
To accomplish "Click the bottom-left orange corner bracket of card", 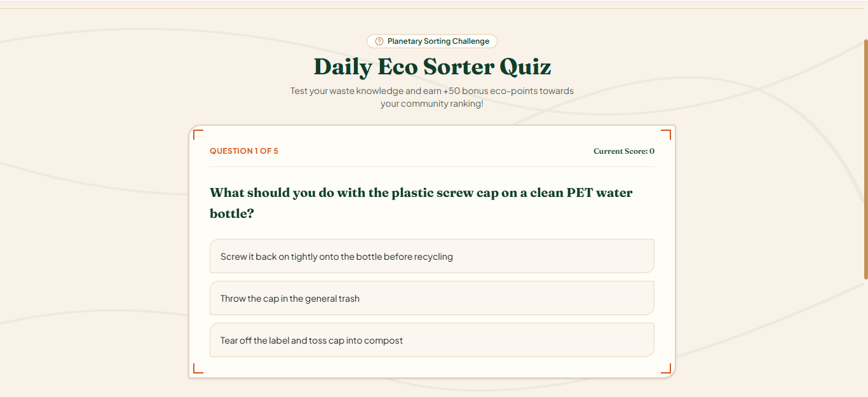I will coord(198,368).
